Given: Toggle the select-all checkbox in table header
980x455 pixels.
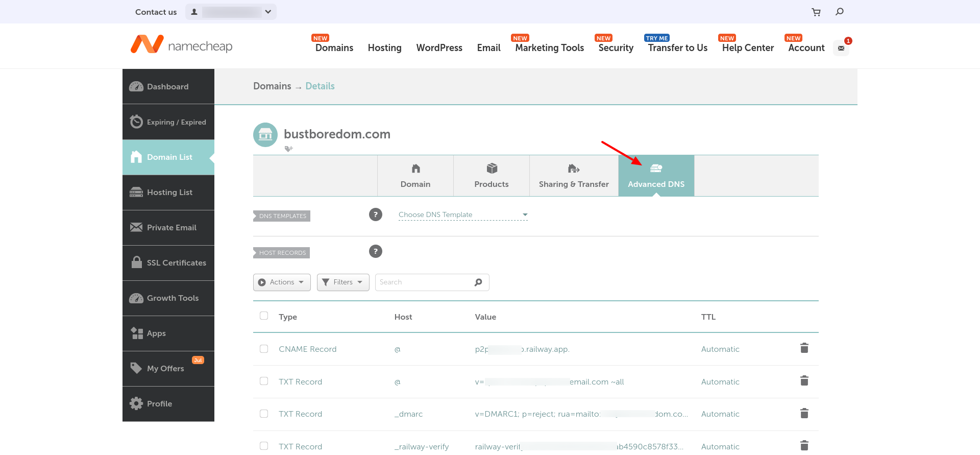Looking at the screenshot, I should click(x=264, y=316).
